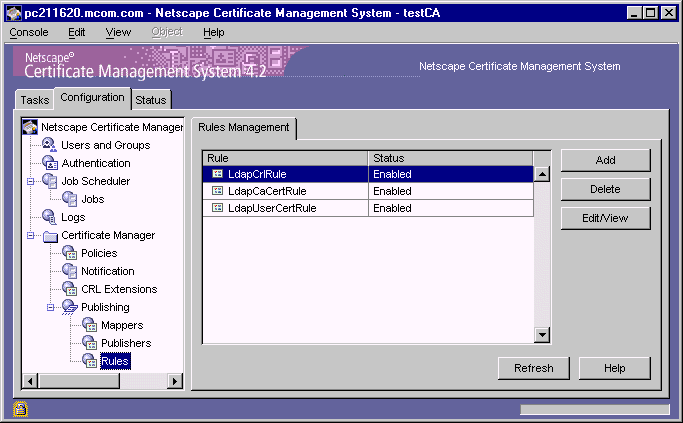Click the CRL Extensions node icon
Screen dimensions: 683x423
(x=70, y=288)
